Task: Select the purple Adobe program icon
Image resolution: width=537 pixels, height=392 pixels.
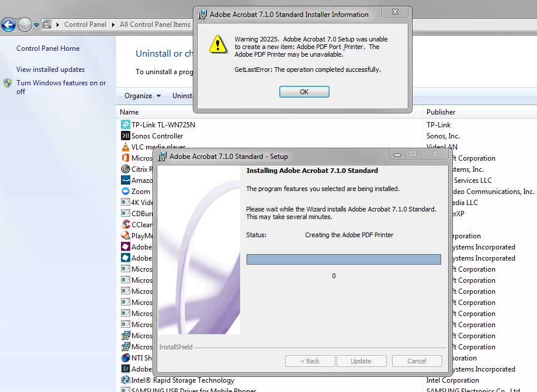Action: (x=126, y=247)
